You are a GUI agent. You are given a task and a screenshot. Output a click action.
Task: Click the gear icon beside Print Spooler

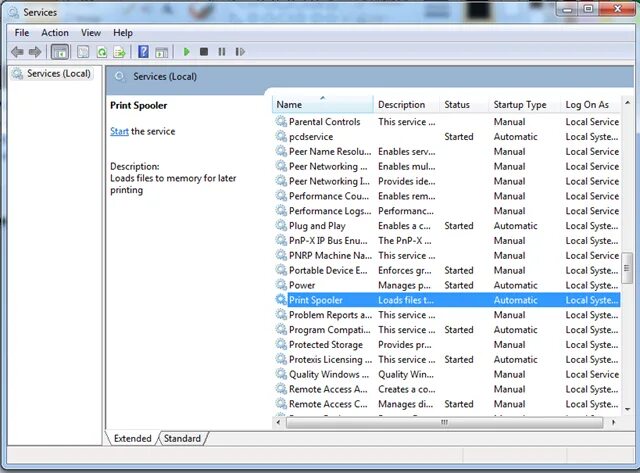281,300
